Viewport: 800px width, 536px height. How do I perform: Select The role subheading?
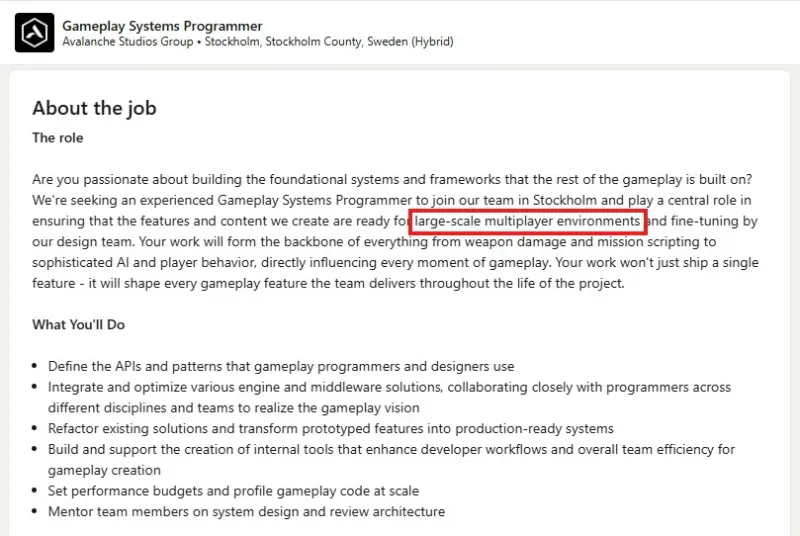pyautogui.click(x=58, y=138)
